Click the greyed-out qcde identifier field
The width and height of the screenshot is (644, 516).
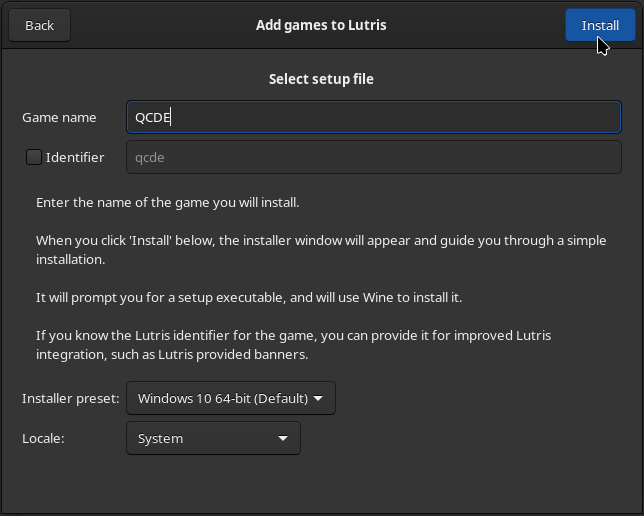373,157
